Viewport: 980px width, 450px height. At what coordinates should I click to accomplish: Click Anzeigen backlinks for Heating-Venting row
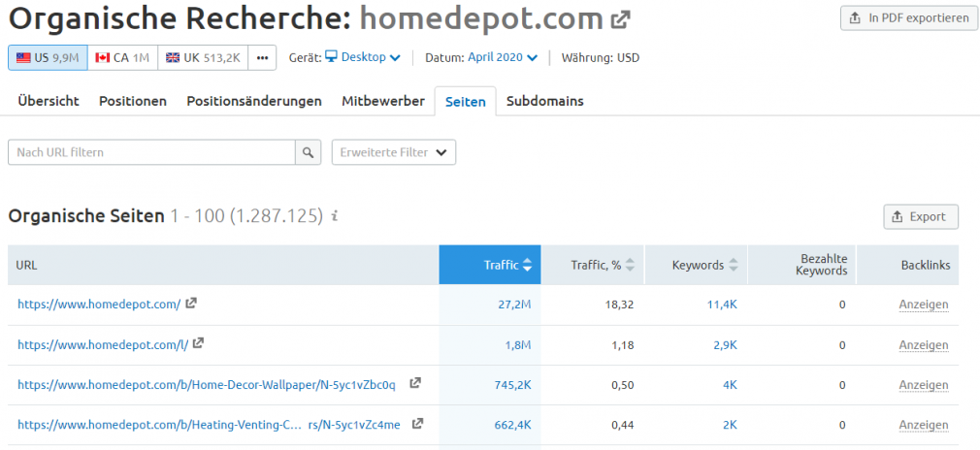coord(924,425)
